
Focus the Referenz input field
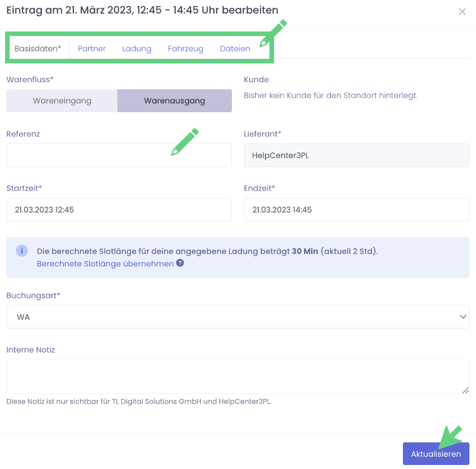(x=119, y=155)
